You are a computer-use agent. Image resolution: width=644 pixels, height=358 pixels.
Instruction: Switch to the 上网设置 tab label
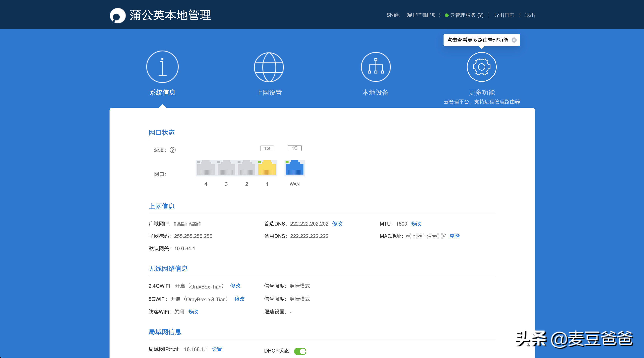point(269,92)
